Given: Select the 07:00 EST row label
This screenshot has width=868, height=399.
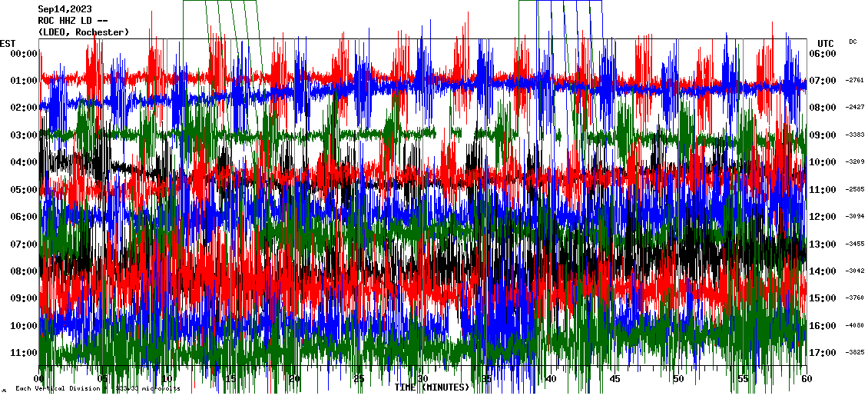Looking at the screenshot, I should tap(23, 244).
